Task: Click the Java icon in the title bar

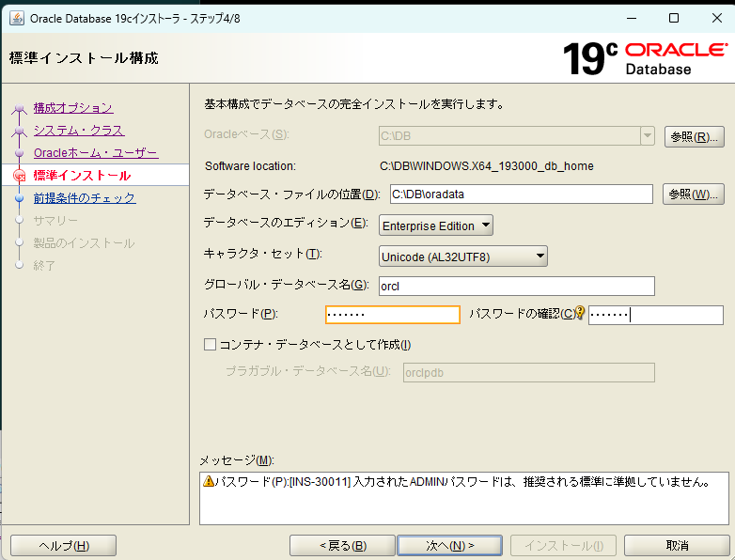Action: pyautogui.click(x=17, y=18)
